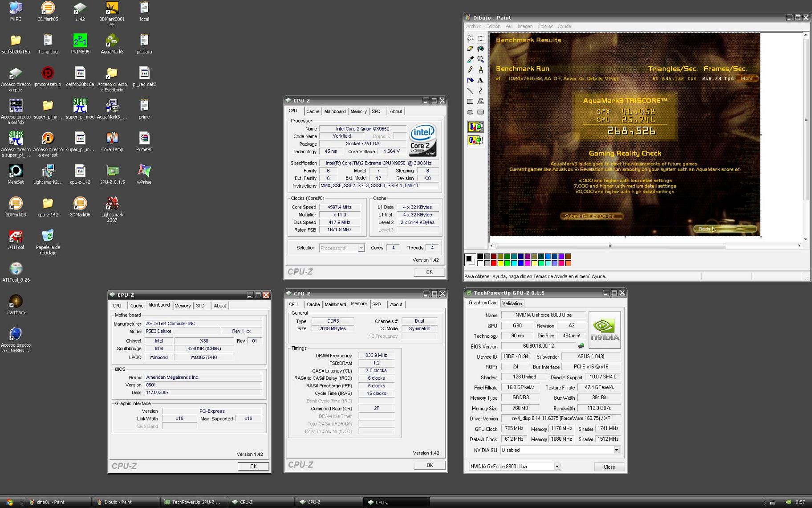This screenshot has width=812, height=508.
Task: Choose the Rounded Rectangle tool
Action: pos(481,112)
